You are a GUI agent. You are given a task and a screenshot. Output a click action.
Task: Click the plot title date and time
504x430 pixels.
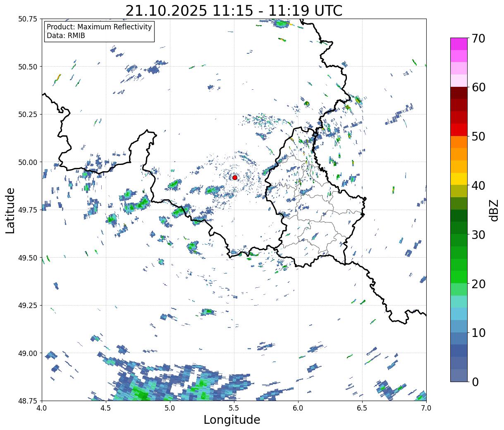click(x=234, y=10)
